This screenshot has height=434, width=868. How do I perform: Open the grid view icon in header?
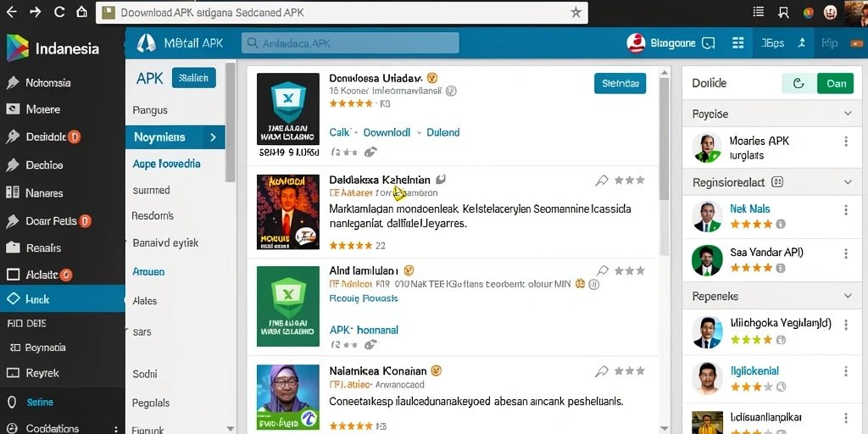[x=737, y=42]
